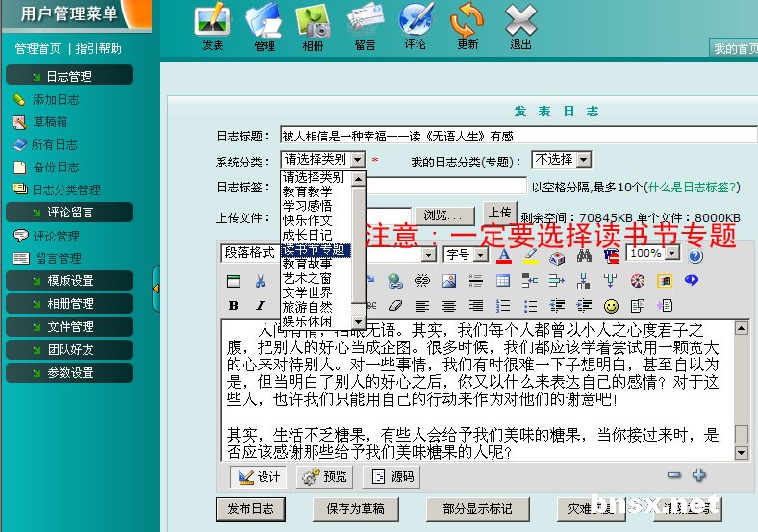Click the 保存为草稿 save draft button
The image size is (758, 532).
tap(355, 508)
